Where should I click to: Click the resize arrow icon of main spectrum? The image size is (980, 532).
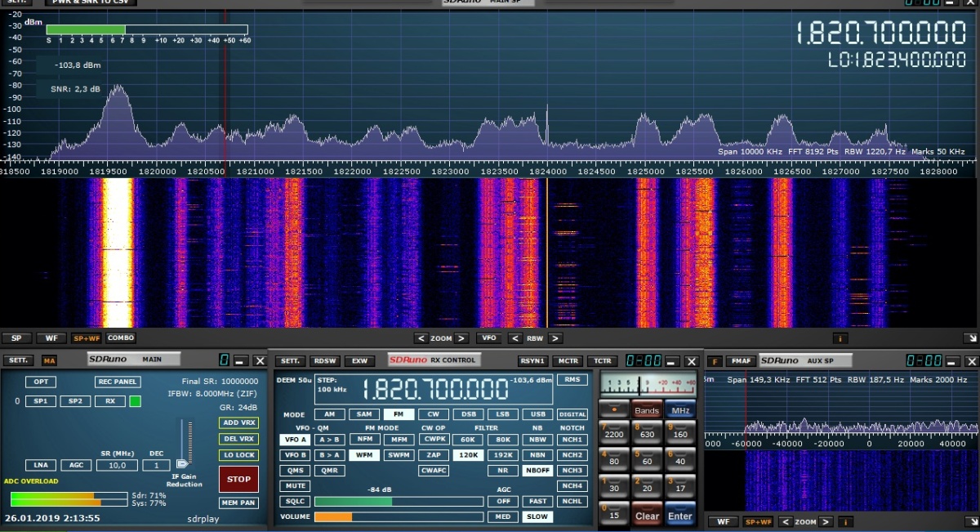pyautogui.click(x=970, y=338)
